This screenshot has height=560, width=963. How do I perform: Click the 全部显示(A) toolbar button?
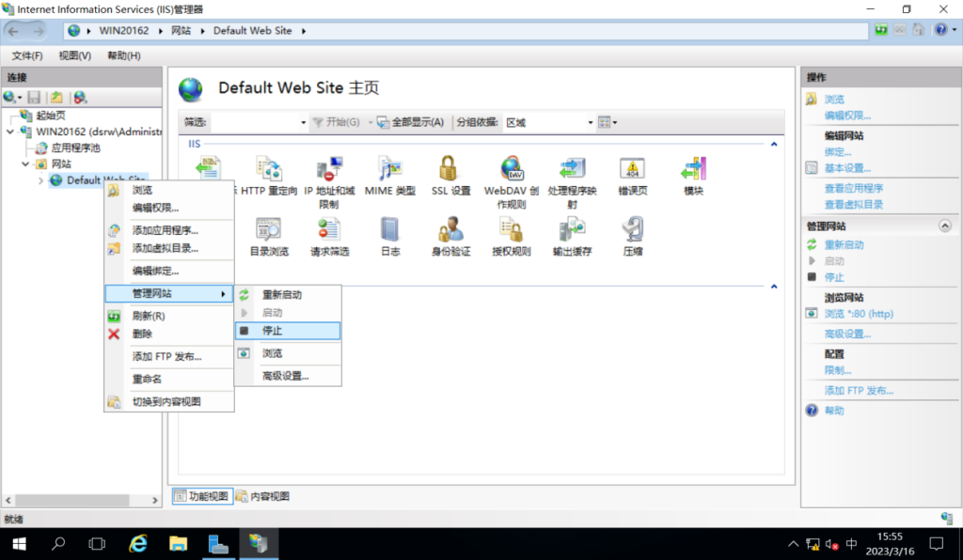[x=410, y=123]
